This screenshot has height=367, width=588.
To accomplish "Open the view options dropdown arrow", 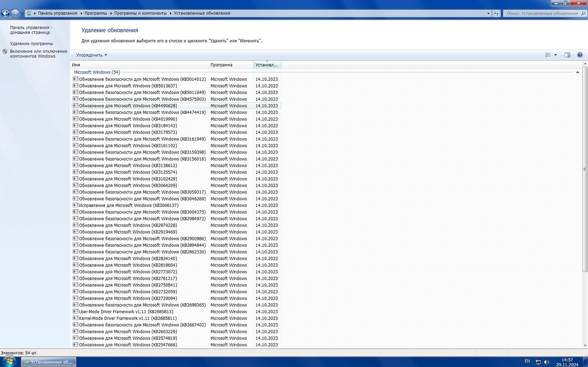I will pos(556,55).
